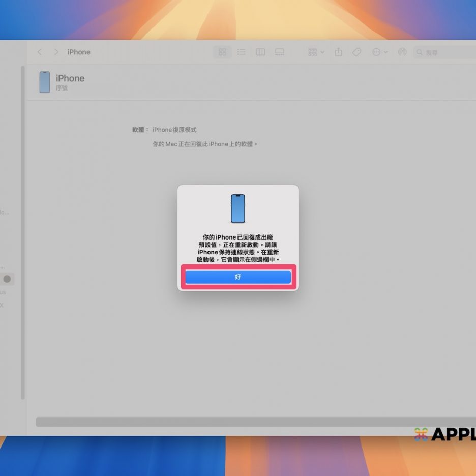
Task: Click the iPhone復原模式 software label
Action: pyautogui.click(x=174, y=130)
